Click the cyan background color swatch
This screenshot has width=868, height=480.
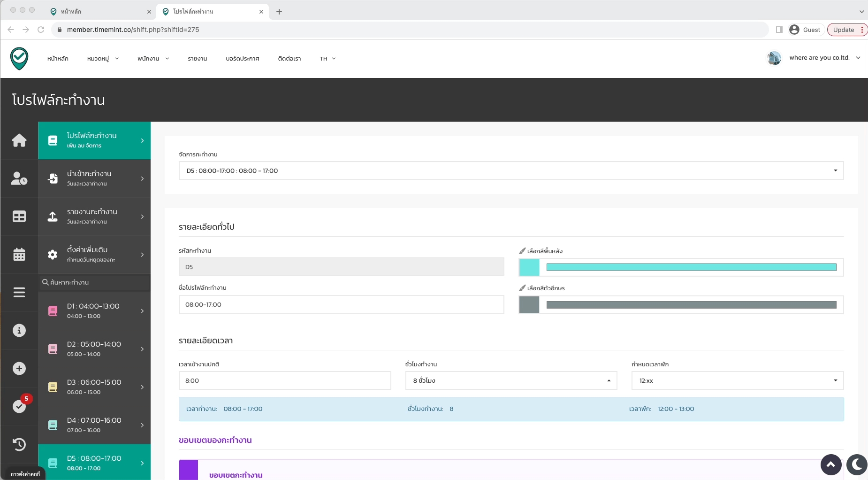coord(529,267)
